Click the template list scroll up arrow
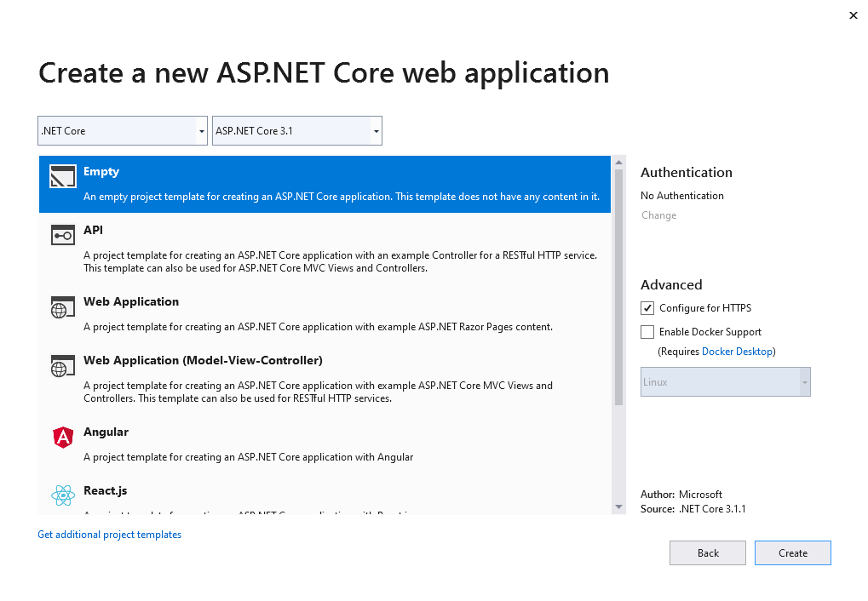This screenshot has width=868, height=601. 619,162
